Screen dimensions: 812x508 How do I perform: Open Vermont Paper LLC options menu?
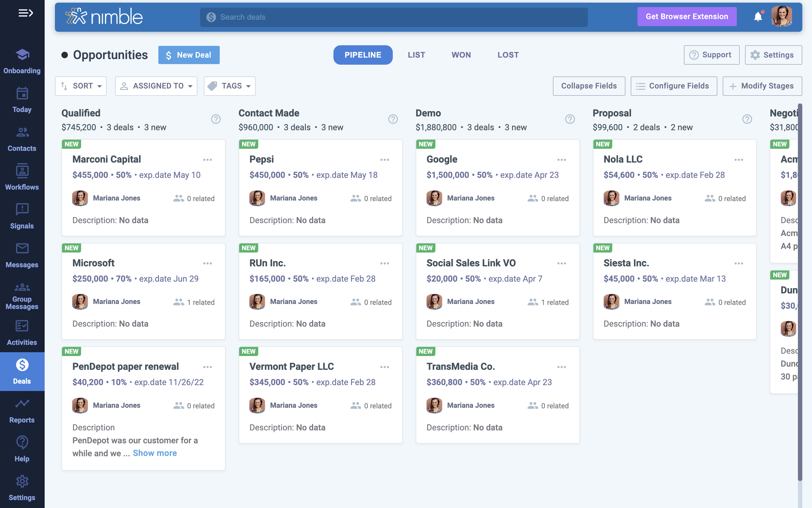click(385, 367)
